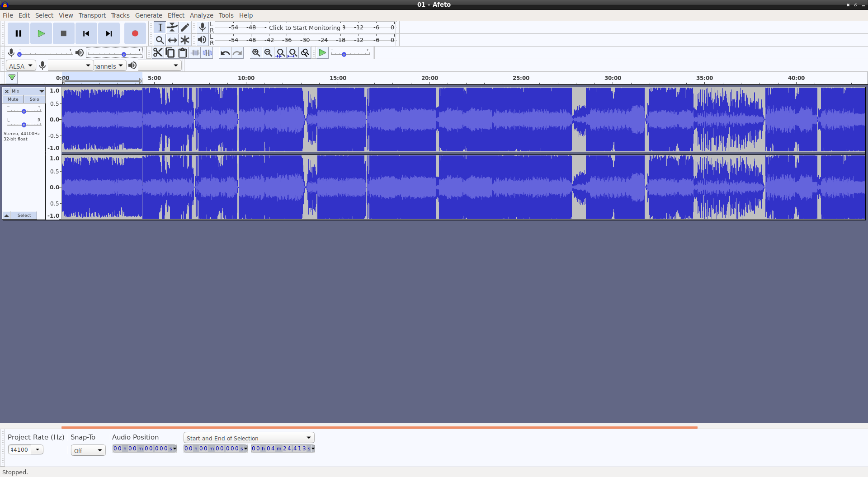
Task: Open the recording device dropdown
Action: click(71, 66)
